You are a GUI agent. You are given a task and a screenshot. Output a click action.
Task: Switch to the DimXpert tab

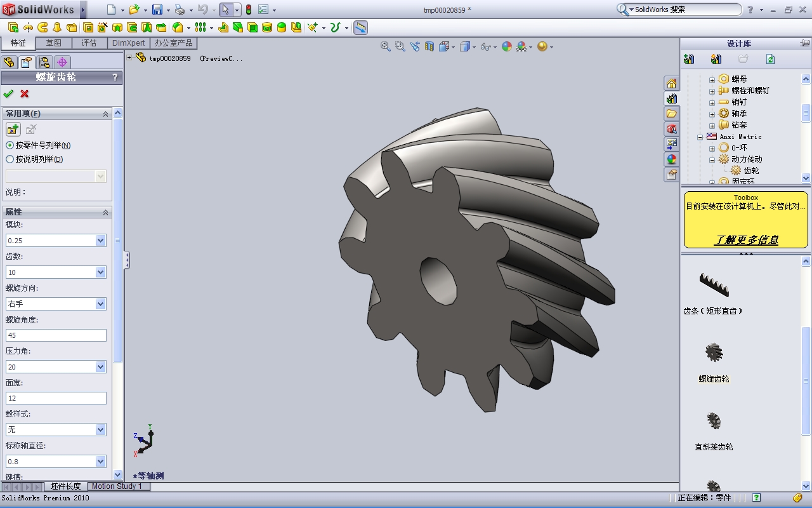[x=129, y=43]
